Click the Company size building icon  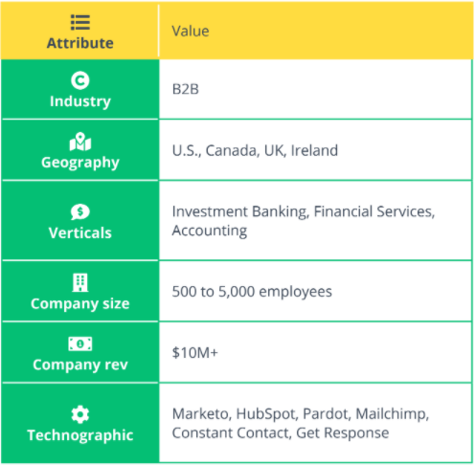click(x=80, y=282)
